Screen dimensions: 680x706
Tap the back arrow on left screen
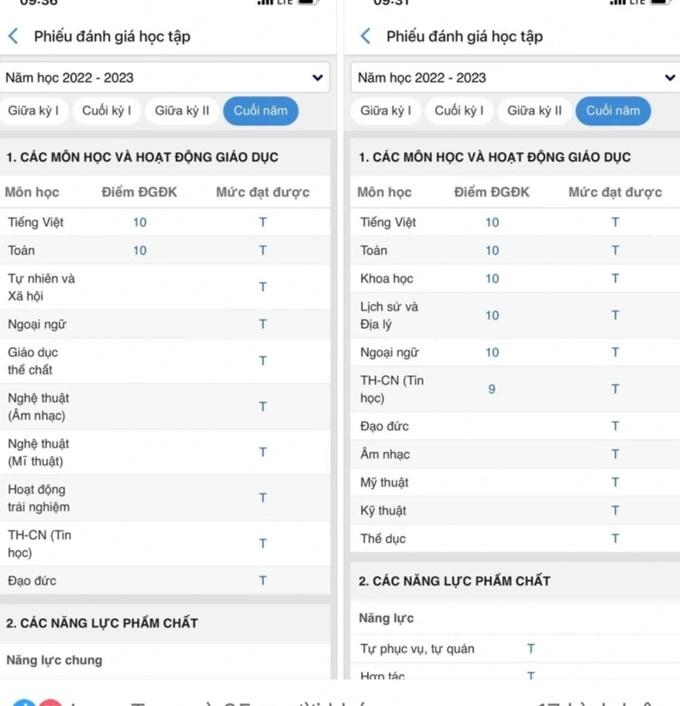13,36
